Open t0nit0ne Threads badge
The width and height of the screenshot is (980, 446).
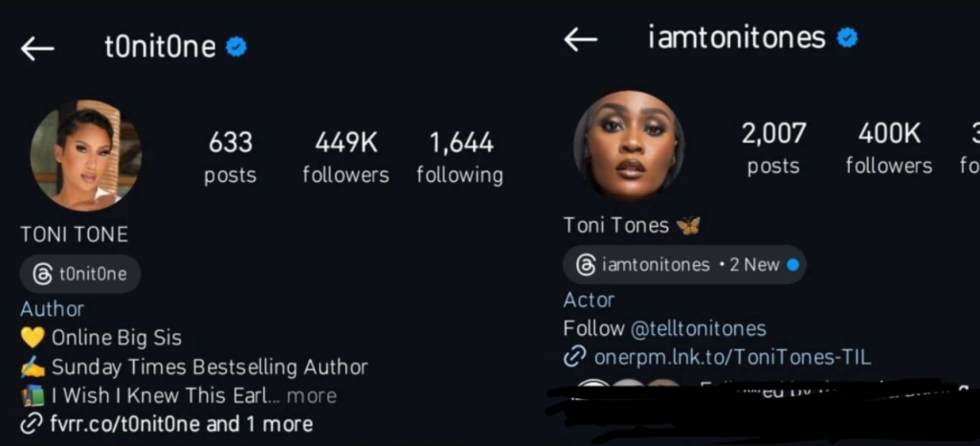coord(80,274)
